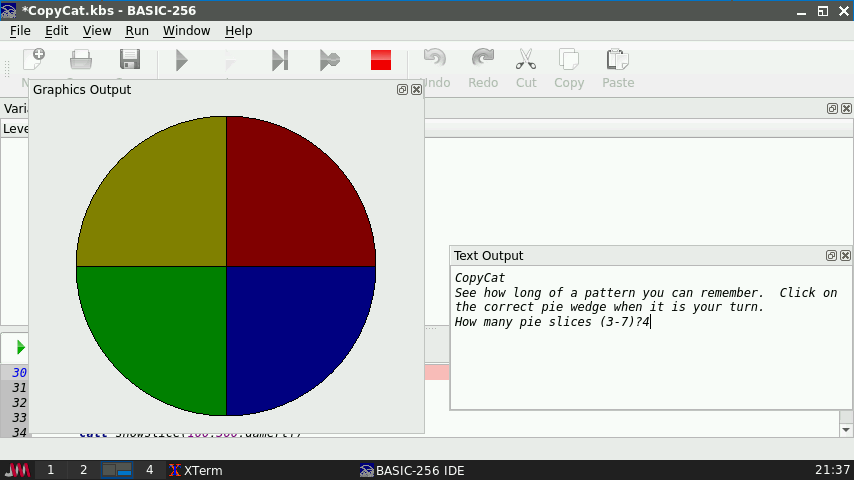Click the Debug run icon

click(329, 60)
